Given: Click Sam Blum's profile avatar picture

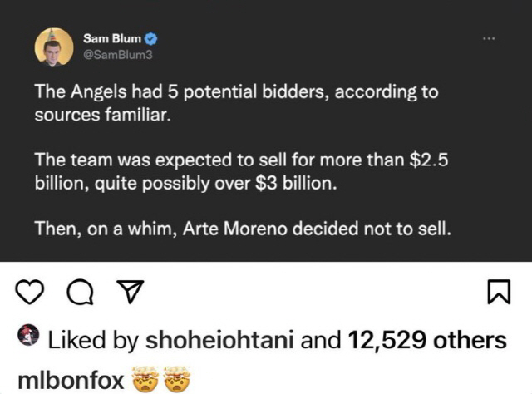Looking at the screenshot, I should tap(54, 47).
